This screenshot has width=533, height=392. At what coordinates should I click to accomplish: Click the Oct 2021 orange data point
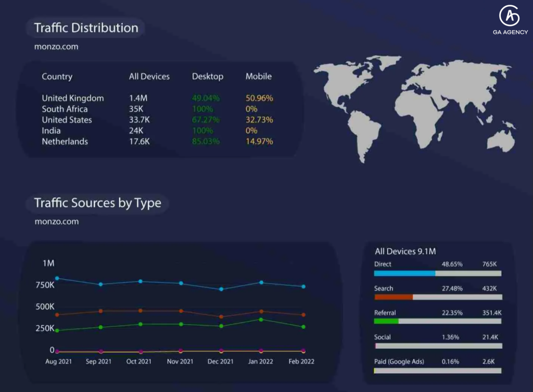coord(141,311)
